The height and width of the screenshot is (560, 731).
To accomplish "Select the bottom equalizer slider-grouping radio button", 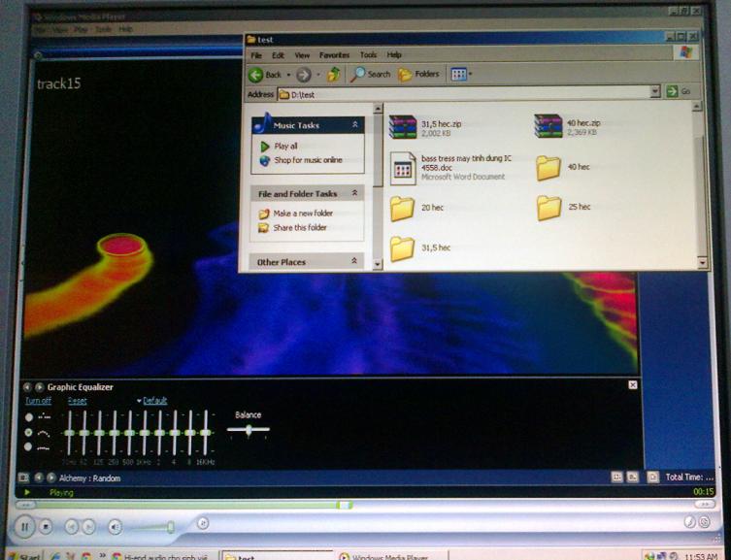I will click(29, 447).
